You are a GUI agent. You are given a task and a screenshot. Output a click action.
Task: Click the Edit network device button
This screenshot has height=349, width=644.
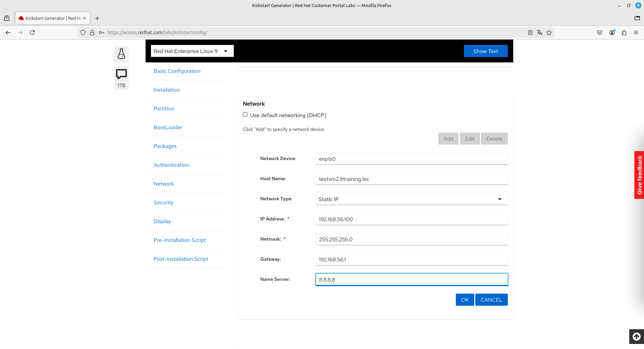pos(470,139)
